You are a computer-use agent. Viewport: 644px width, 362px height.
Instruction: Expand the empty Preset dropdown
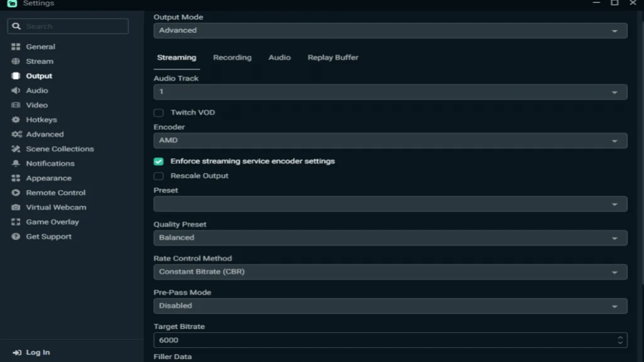[390, 204]
